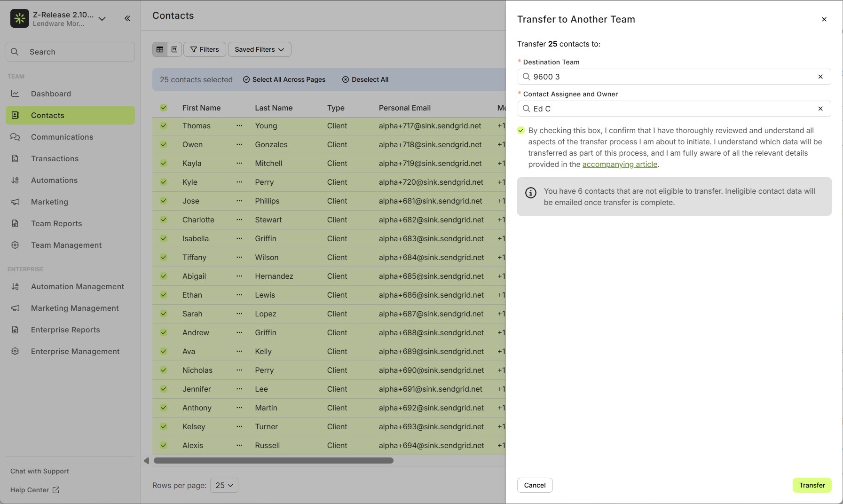Toggle the select-all header checkbox
The height and width of the screenshot is (504, 843).
click(164, 108)
